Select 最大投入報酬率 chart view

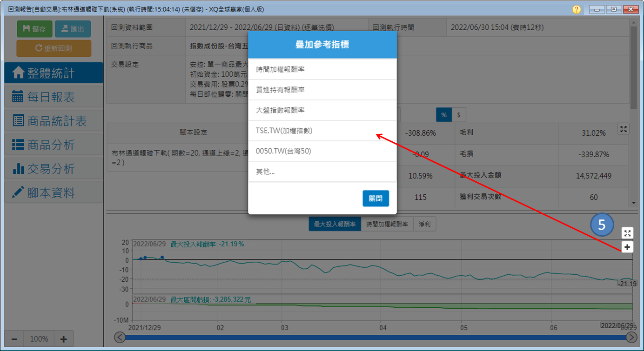coord(335,225)
